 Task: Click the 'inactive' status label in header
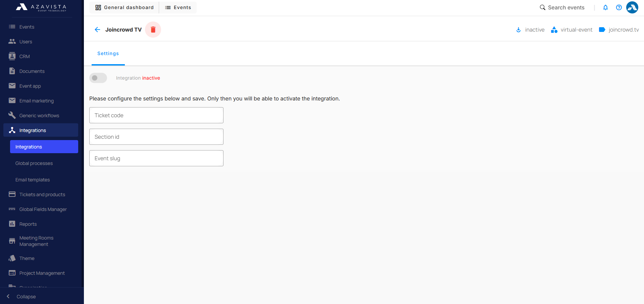pos(535,30)
